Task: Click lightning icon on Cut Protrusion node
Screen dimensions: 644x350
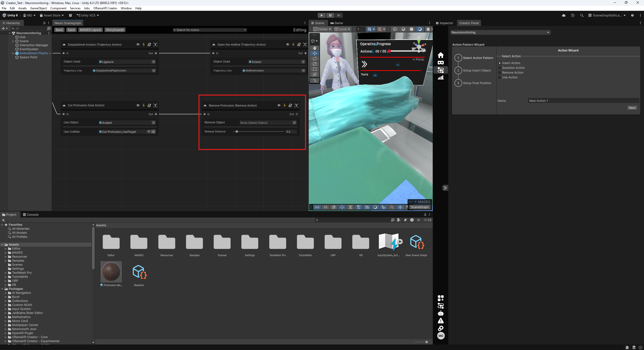Action: click(144, 105)
